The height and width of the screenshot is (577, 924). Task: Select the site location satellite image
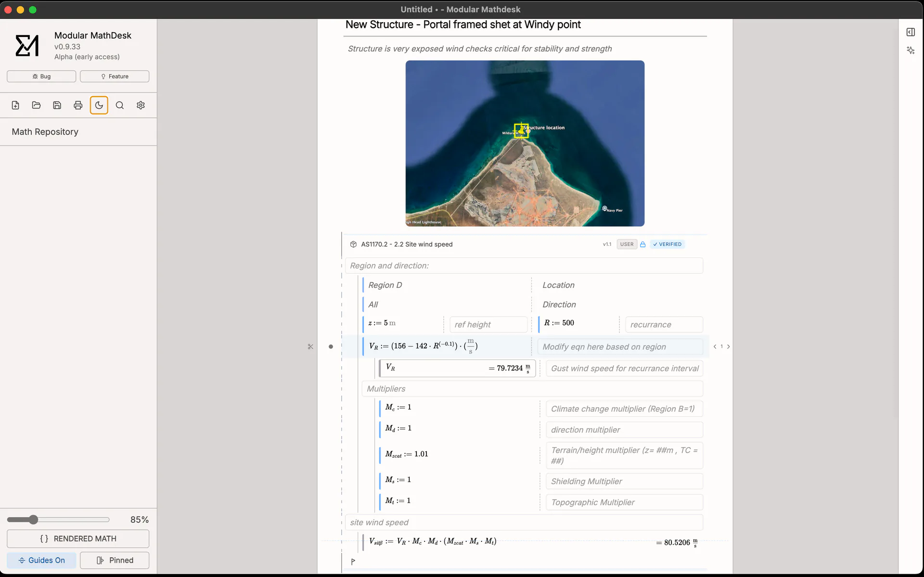(525, 143)
